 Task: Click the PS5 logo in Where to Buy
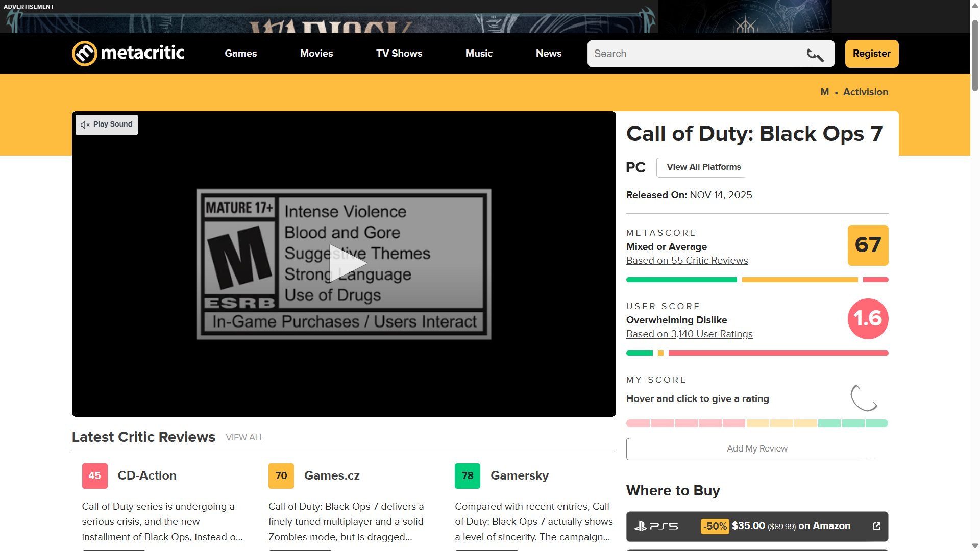[656, 526]
